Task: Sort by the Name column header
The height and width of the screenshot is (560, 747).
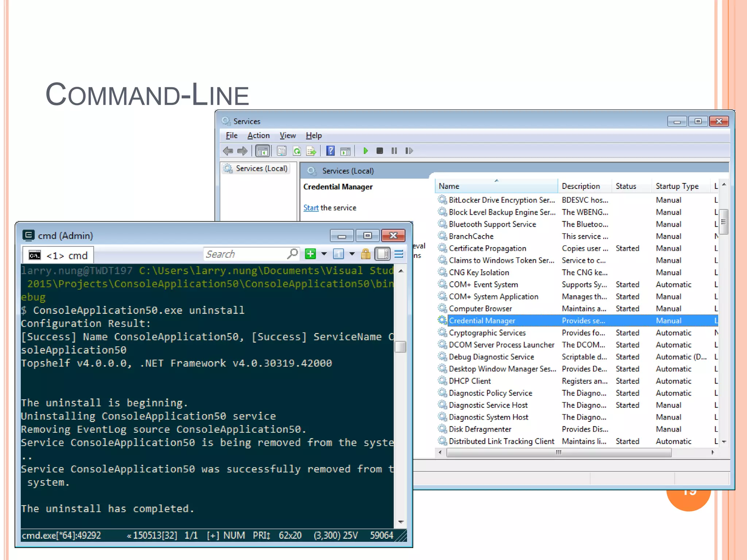Action: 496,186
